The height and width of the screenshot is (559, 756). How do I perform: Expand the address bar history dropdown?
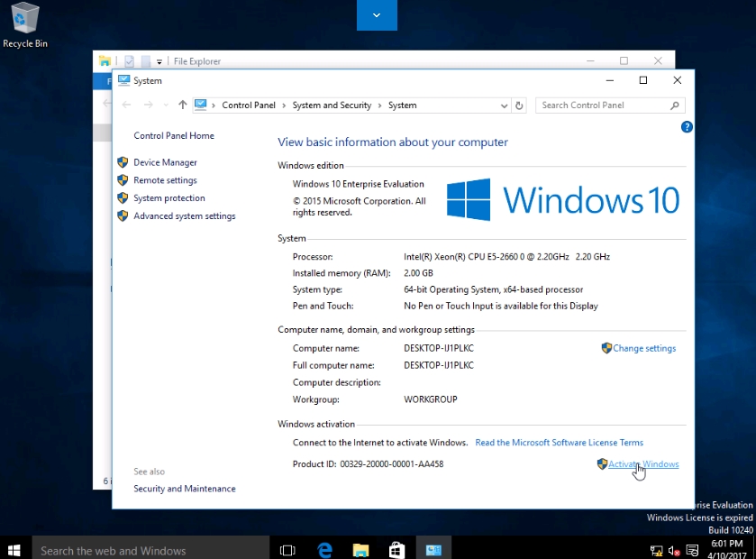[505, 105]
